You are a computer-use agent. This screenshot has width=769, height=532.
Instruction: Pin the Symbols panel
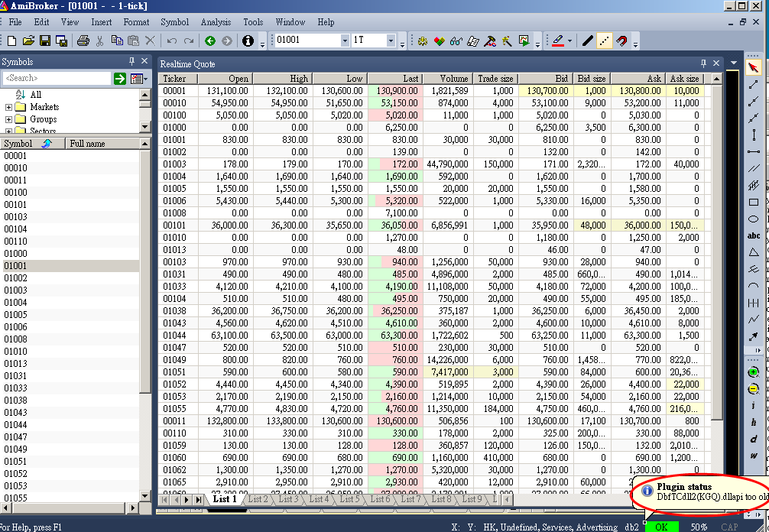131,61
